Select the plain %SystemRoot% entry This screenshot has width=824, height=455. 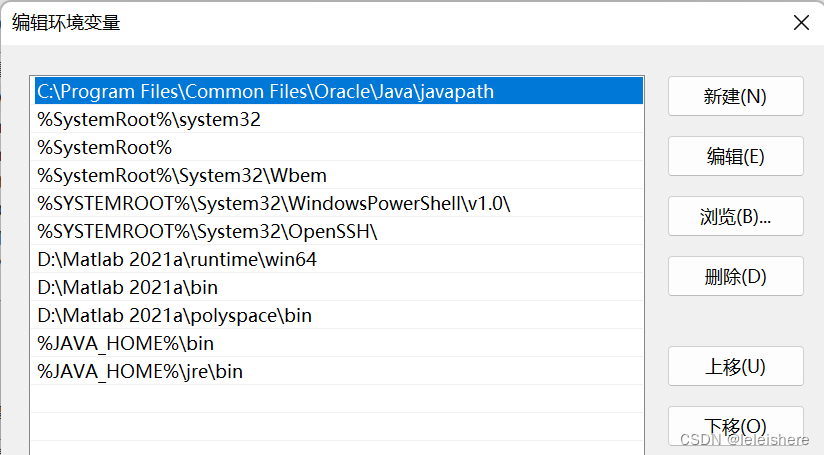coord(337,147)
